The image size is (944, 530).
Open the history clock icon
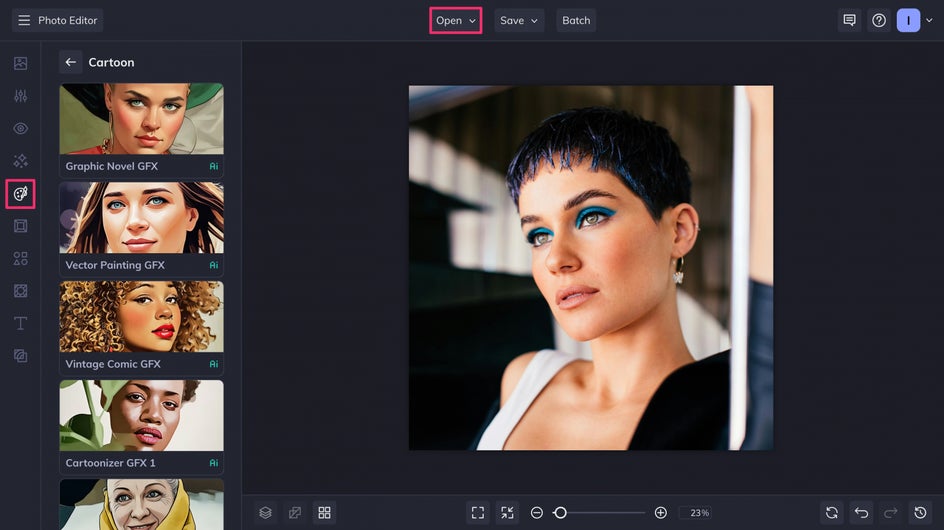[x=921, y=513]
